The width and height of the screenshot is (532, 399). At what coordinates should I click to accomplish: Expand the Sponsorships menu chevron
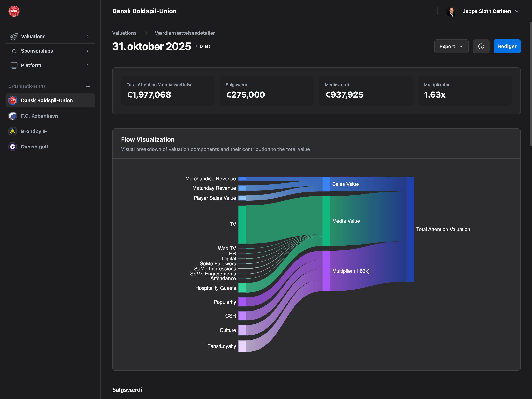[88, 51]
